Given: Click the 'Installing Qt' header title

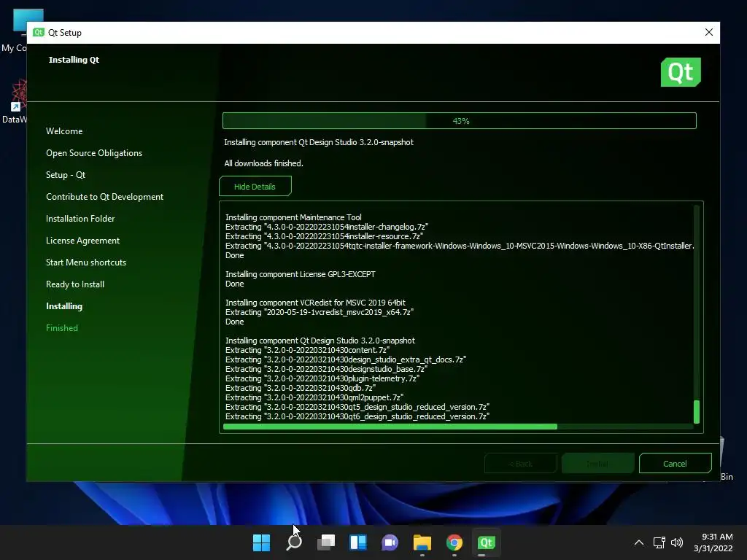Looking at the screenshot, I should click(74, 60).
